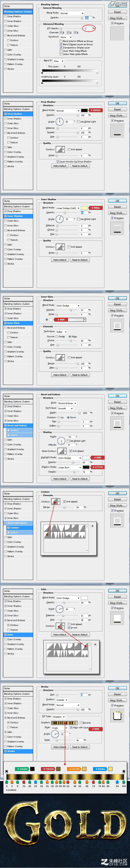Open the Contour thumbnail in the Contour Elements dialog
130x868 pixels.
pyautogui.click(x=55, y=501)
